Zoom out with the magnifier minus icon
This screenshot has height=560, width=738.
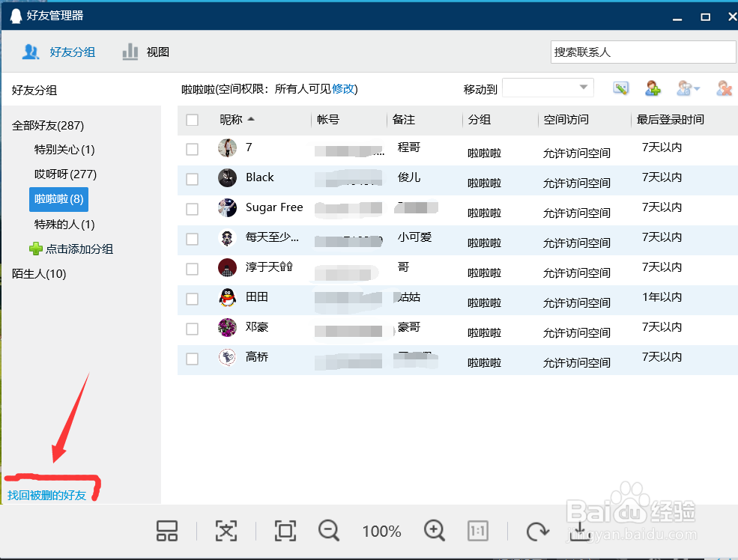[x=328, y=531]
